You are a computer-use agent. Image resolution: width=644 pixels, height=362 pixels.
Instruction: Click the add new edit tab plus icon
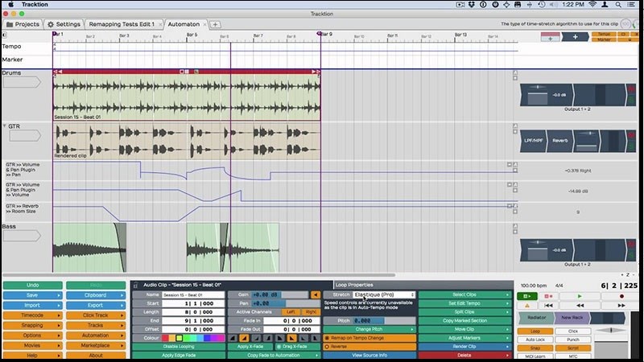pyautogui.click(x=216, y=24)
